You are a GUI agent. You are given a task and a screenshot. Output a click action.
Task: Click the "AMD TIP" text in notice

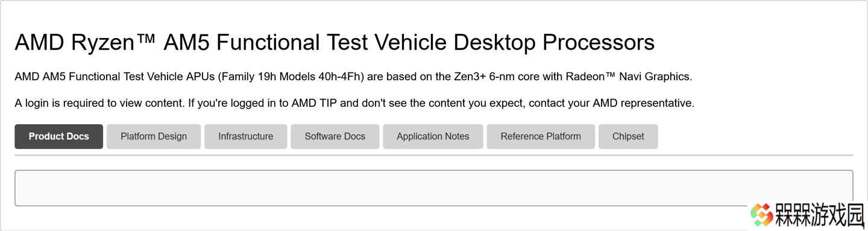click(315, 103)
